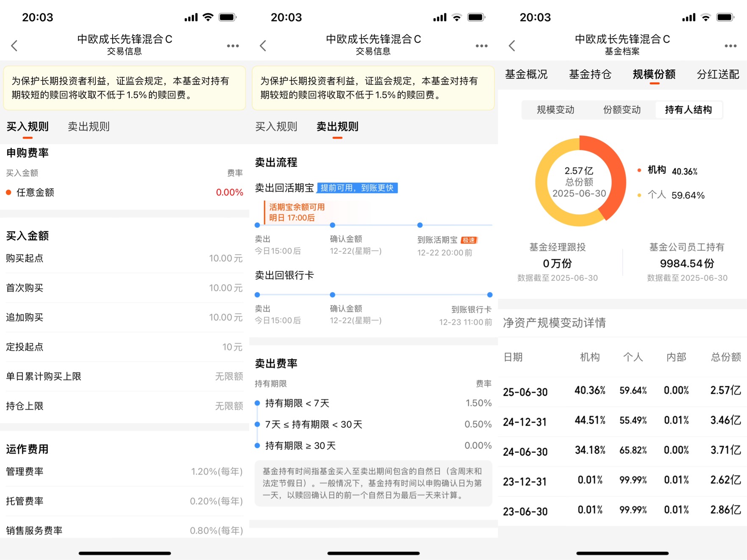The height and width of the screenshot is (560, 747).
Task: Open the 基金概况 tab
Action: 526,75
